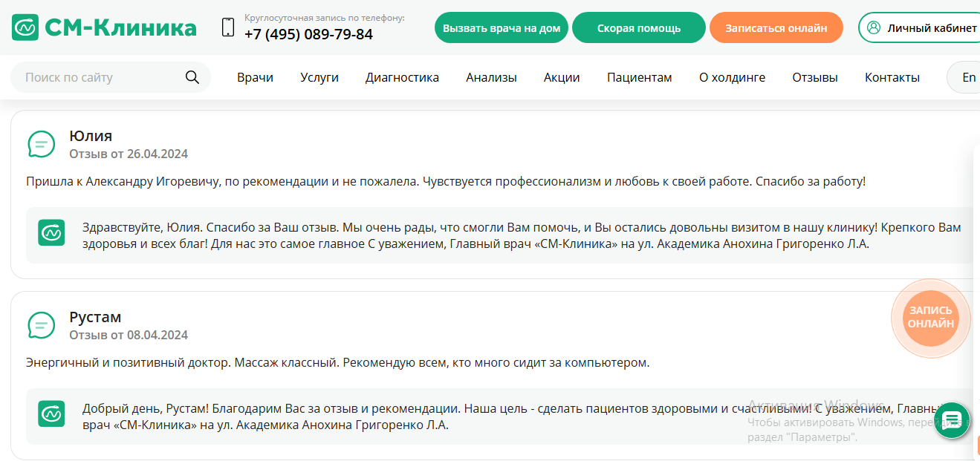Image resolution: width=980 pixels, height=461 pixels.
Task: Click the user icon in Личный кабинет
Action: tap(872, 27)
